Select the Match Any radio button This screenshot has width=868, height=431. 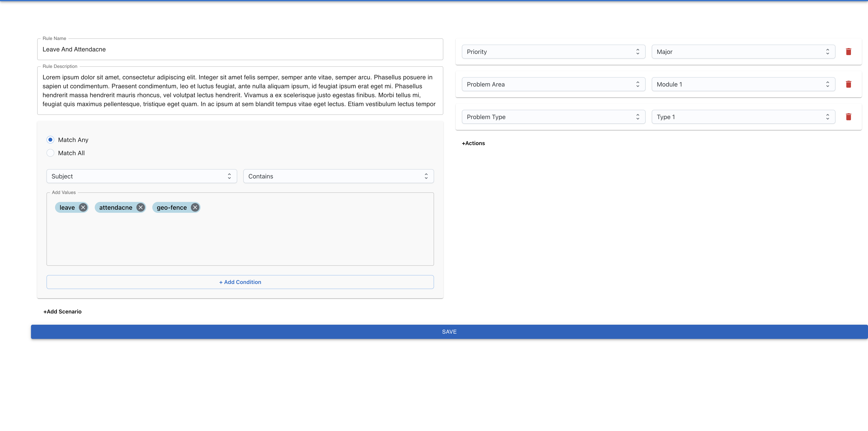pyautogui.click(x=50, y=140)
